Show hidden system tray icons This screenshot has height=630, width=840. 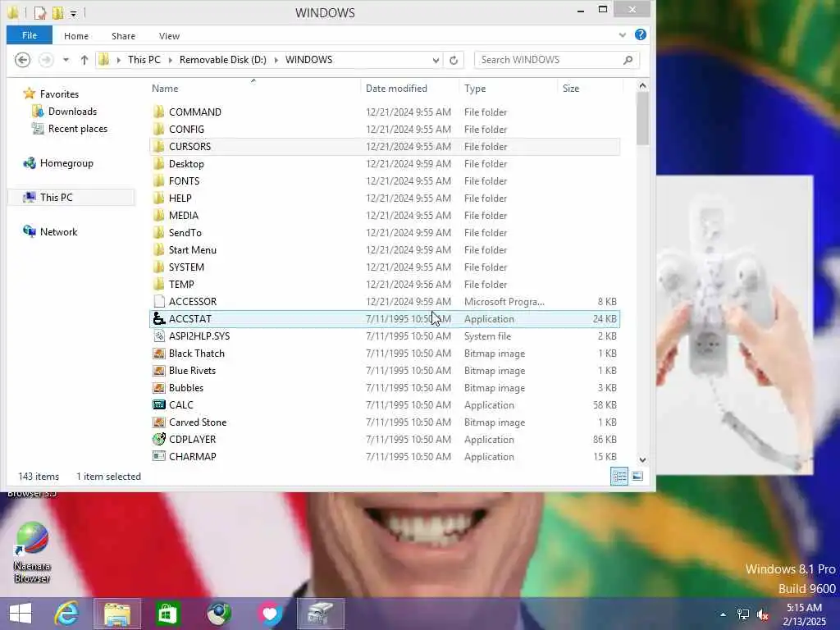point(723,614)
